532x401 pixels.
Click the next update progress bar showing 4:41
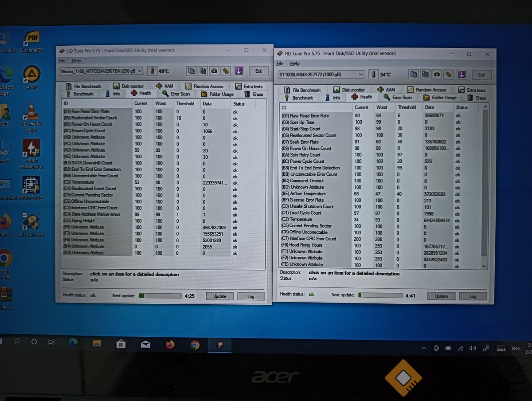click(x=380, y=295)
